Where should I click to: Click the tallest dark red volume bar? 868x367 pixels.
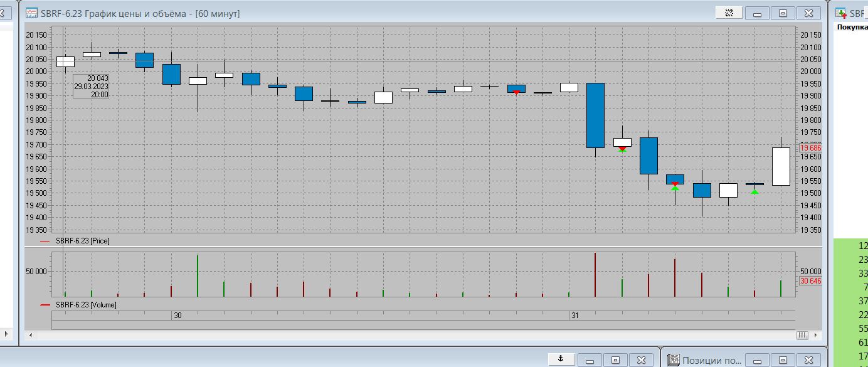click(595, 275)
